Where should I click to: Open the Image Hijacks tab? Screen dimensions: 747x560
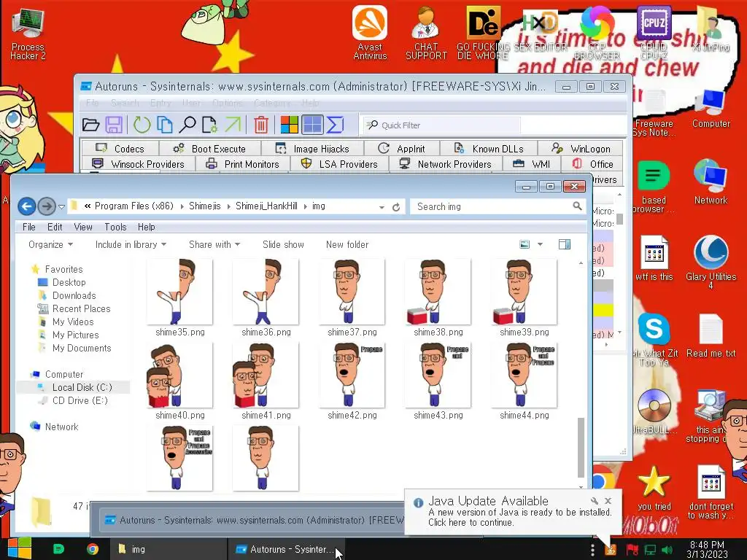312,149
